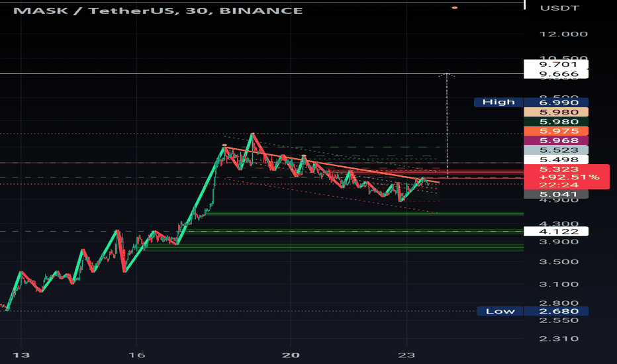This screenshot has height=364, width=617.
Task: Click the 2.680 low price value
Action: coord(556,311)
